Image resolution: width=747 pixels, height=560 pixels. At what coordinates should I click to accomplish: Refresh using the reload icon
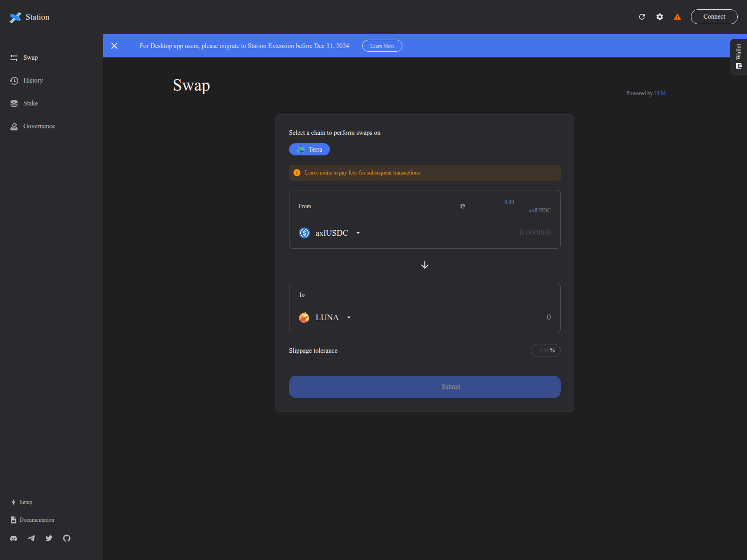pyautogui.click(x=642, y=17)
